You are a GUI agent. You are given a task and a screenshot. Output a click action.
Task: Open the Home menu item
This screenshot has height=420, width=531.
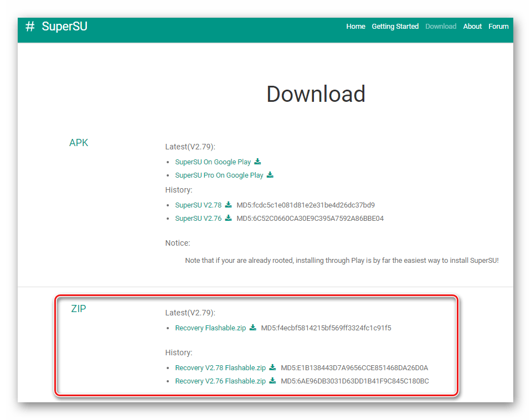tap(355, 26)
